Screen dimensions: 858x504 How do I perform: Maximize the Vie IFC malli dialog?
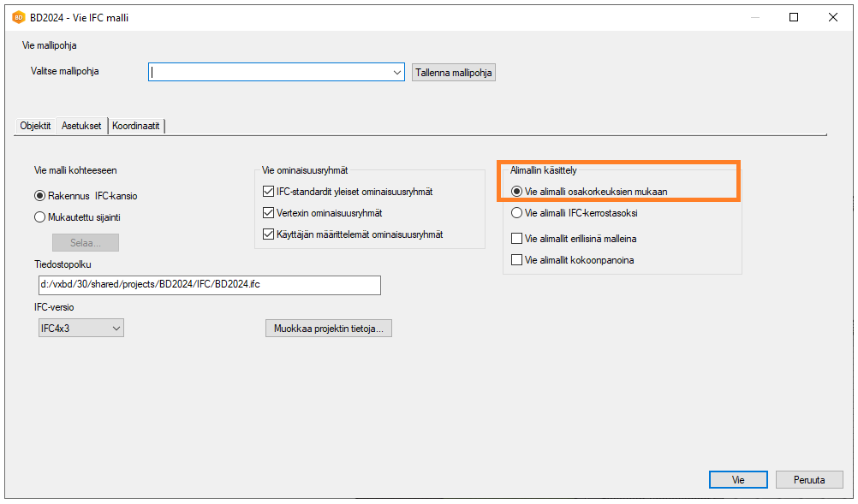[794, 17]
